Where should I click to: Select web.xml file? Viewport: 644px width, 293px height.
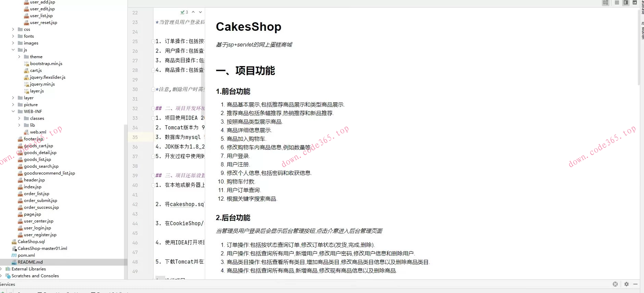point(38,132)
